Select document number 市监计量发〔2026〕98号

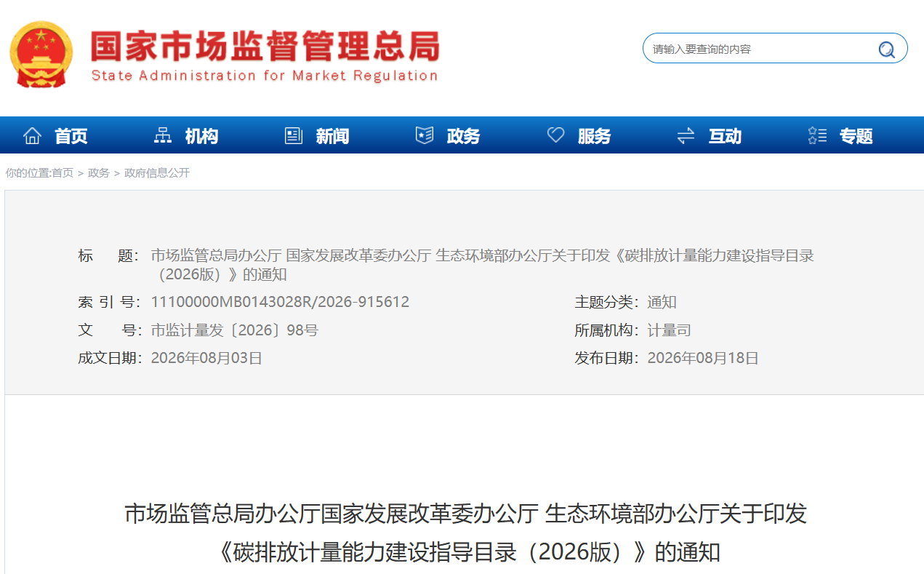235,330
